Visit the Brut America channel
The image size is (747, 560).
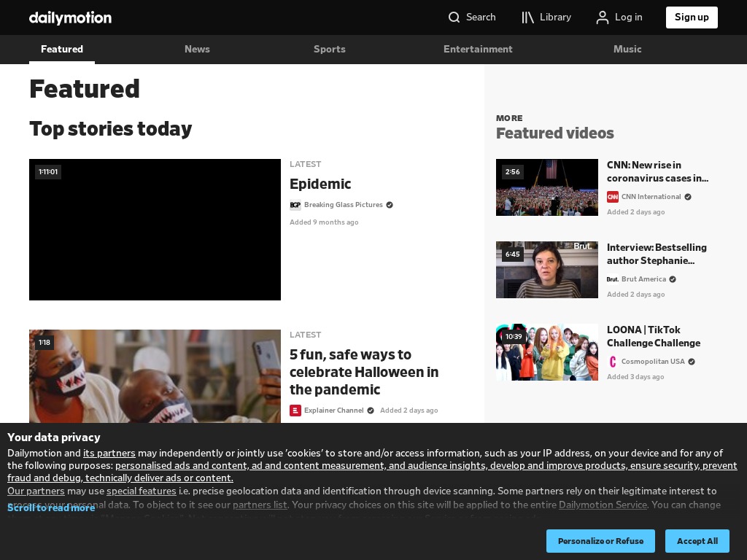(x=643, y=279)
